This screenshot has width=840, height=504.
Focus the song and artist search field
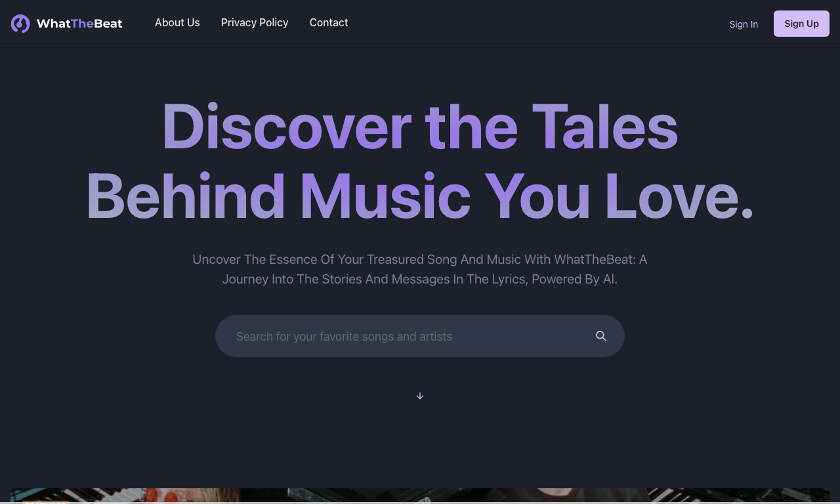click(x=420, y=336)
